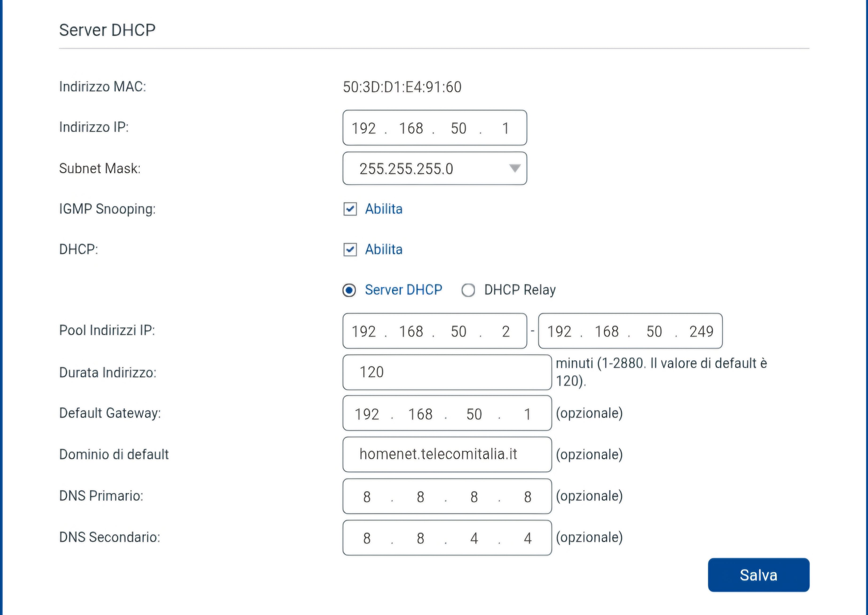Click DNS Secondario third octet showing 4
Viewport: 868px width, 615px height.
pyautogui.click(x=474, y=538)
